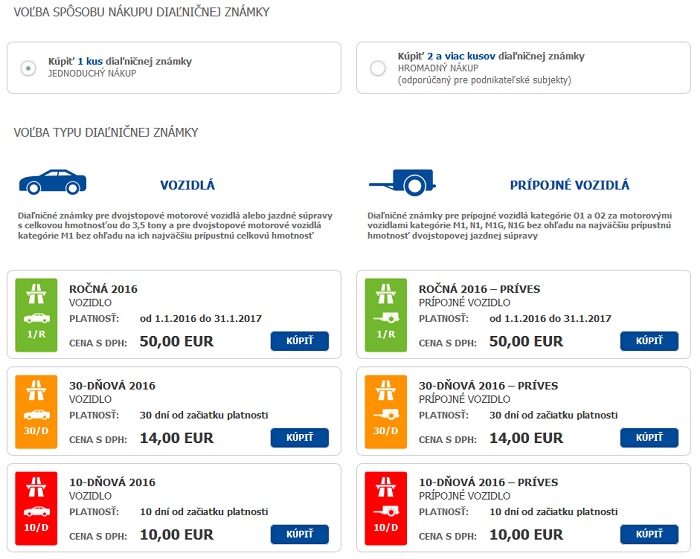Click the orange 30/D car vignette icon
The width and height of the screenshot is (700, 559).
[36, 411]
